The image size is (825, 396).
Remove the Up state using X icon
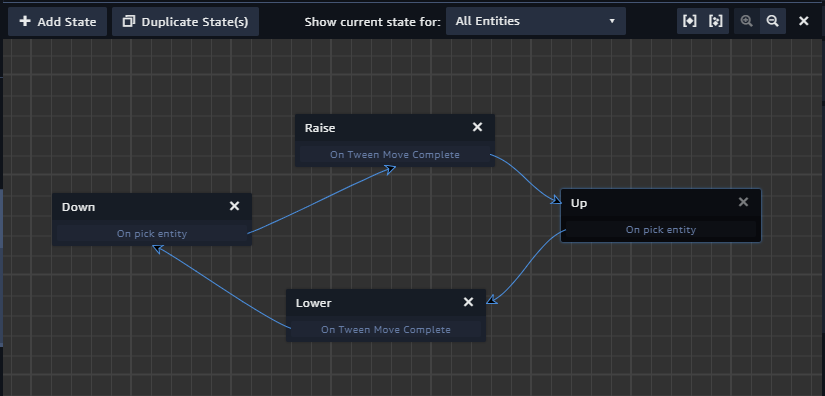click(x=743, y=202)
